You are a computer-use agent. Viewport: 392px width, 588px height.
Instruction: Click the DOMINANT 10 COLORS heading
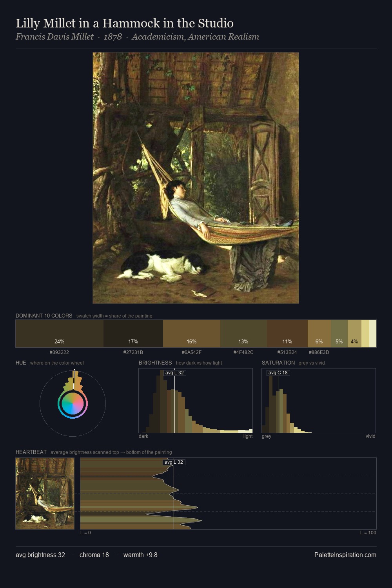click(x=44, y=316)
